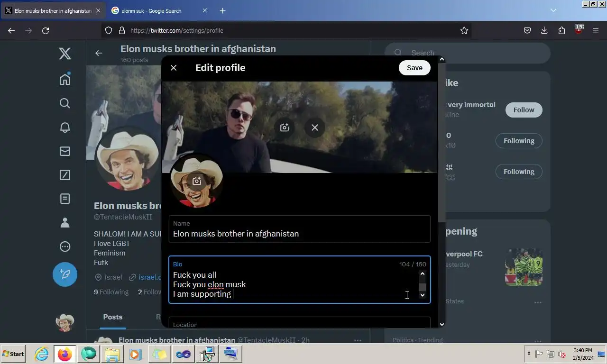
Task: Open Explore search icon in sidebar
Action: pos(65,103)
